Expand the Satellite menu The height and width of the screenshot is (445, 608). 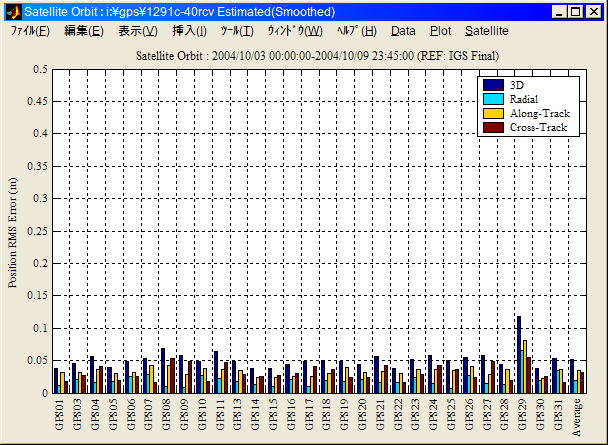(x=486, y=31)
